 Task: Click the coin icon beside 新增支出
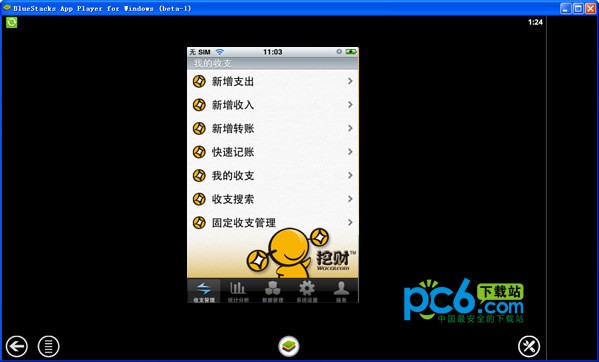[x=199, y=81]
